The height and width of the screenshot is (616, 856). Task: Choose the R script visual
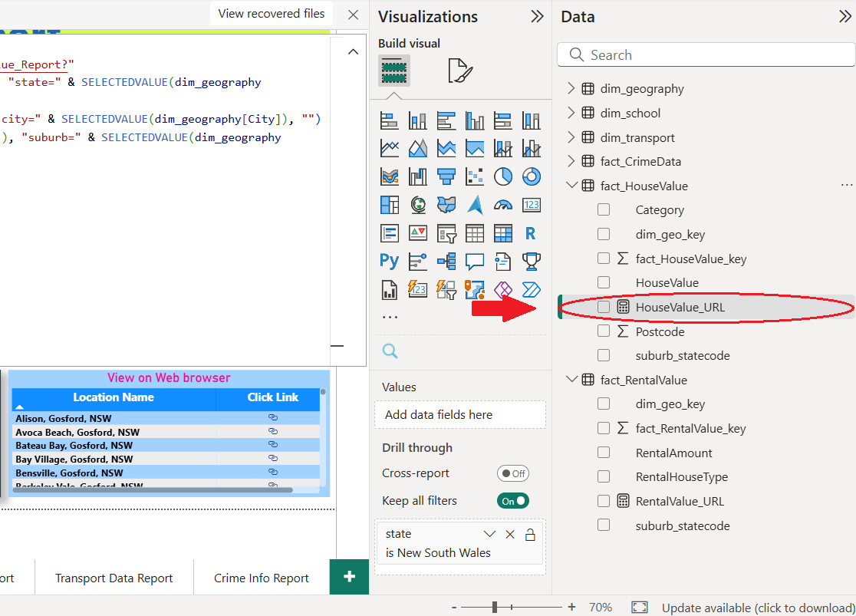pyautogui.click(x=531, y=233)
